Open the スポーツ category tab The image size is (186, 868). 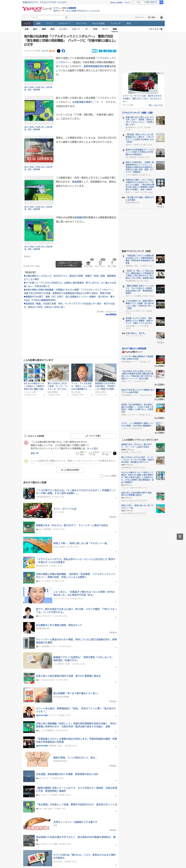point(76,29)
